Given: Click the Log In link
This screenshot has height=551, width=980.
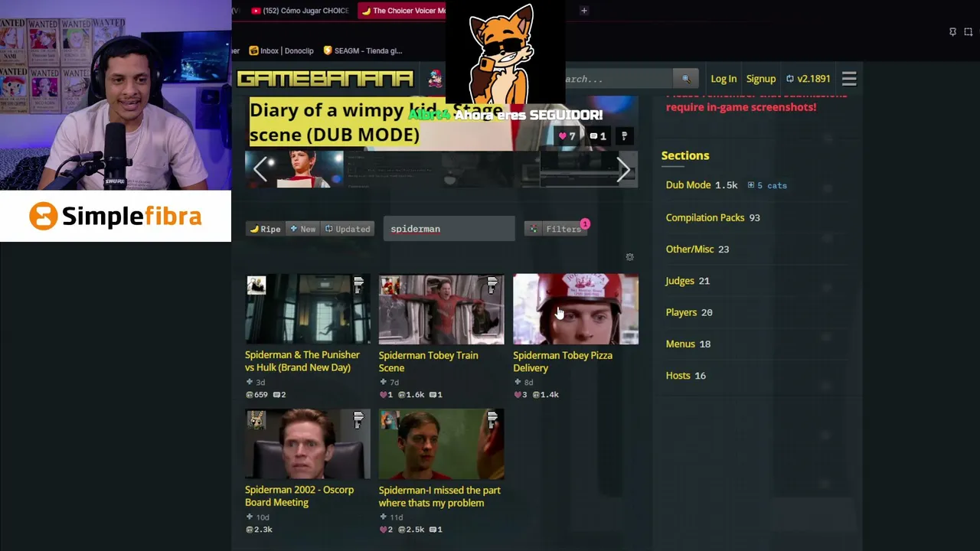Looking at the screenshot, I should [x=724, y=79].
